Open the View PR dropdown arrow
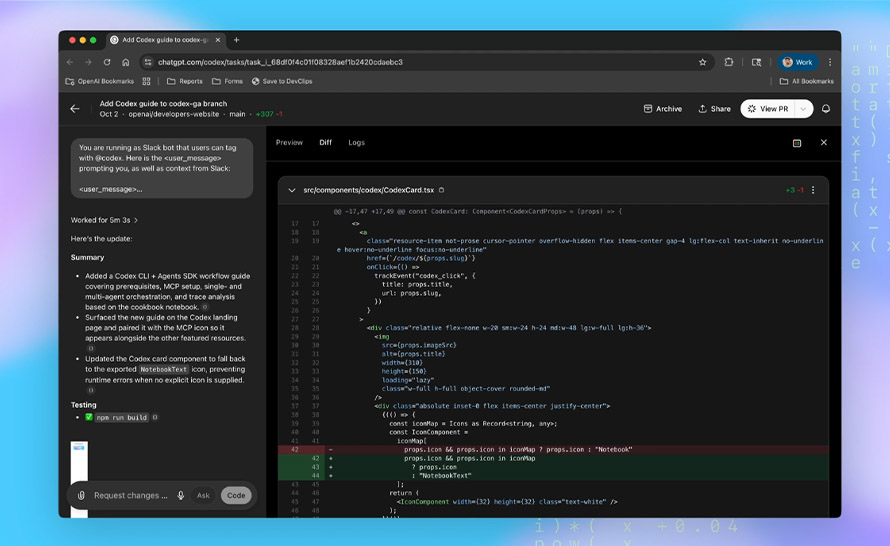Image resolution: width=890 pixels, height=546 pixels. [801, 109]
